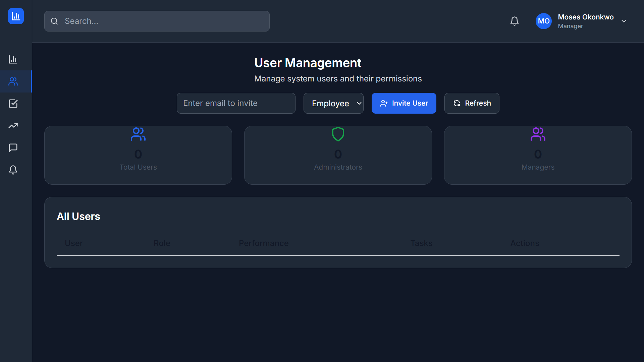
Task: Click the All Users heading
Action: 78,217
